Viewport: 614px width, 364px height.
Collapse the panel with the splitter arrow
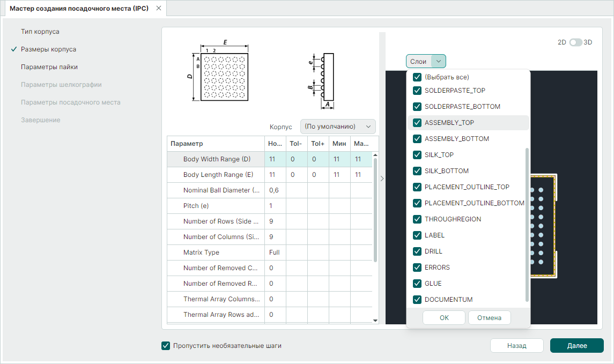pyautogui.click(x=382, y=179)
